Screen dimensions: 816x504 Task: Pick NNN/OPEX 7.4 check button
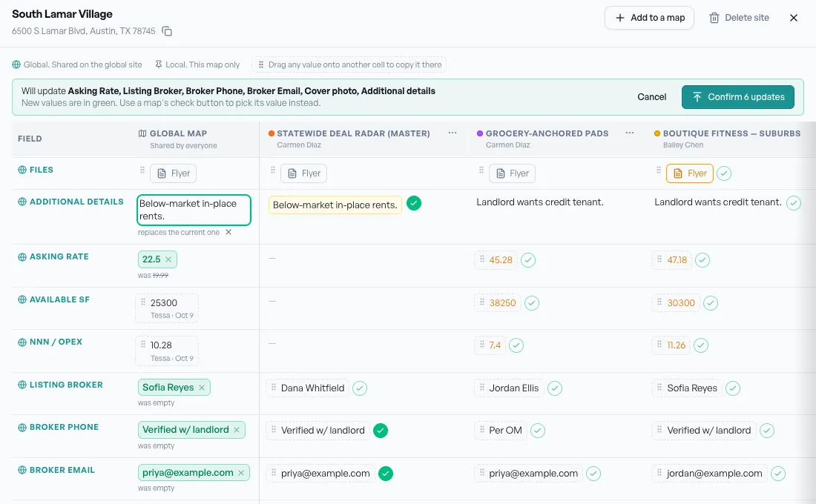point(516,345)
